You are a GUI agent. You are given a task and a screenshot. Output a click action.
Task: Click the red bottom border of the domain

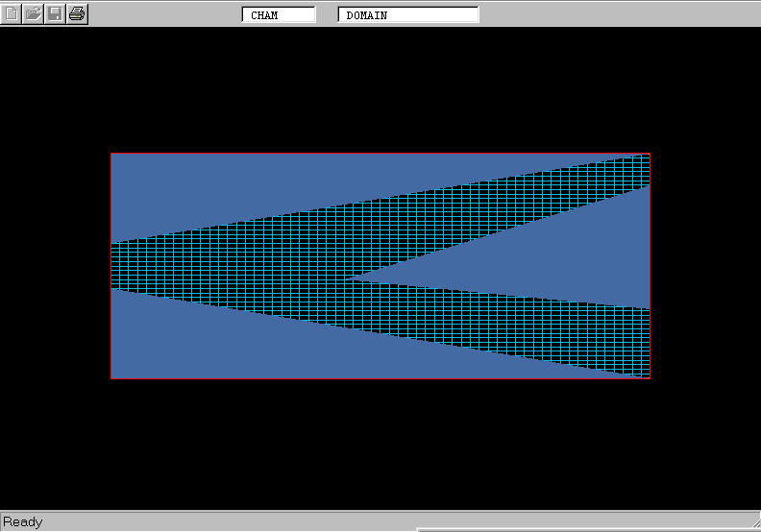click(384, 378)
